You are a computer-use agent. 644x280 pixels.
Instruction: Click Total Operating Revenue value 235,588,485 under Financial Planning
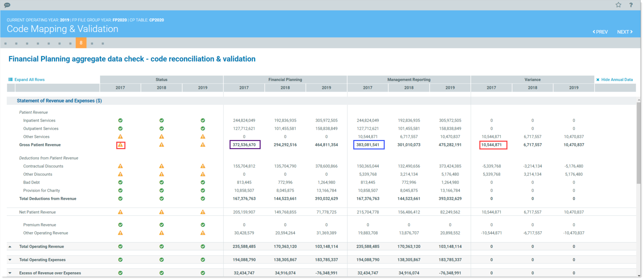click(244, 247)
